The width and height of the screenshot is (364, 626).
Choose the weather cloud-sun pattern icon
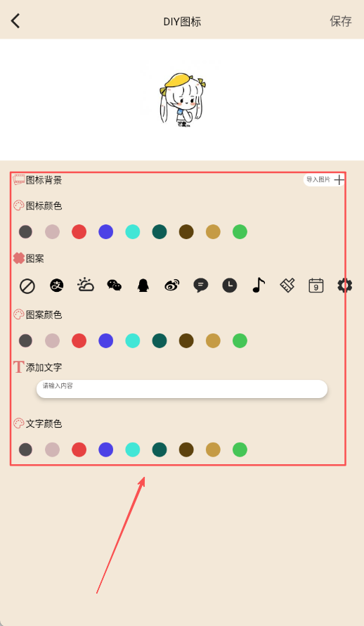(86, 285)
